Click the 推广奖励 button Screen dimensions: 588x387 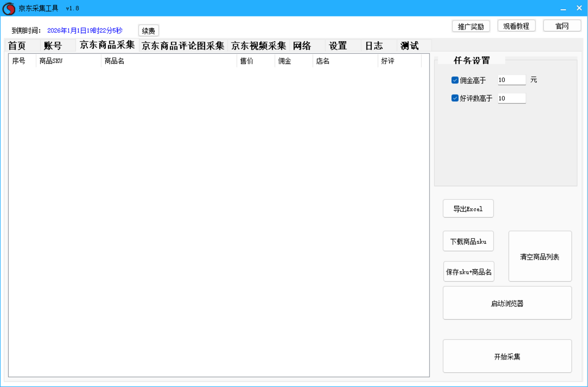coord(471,26)
